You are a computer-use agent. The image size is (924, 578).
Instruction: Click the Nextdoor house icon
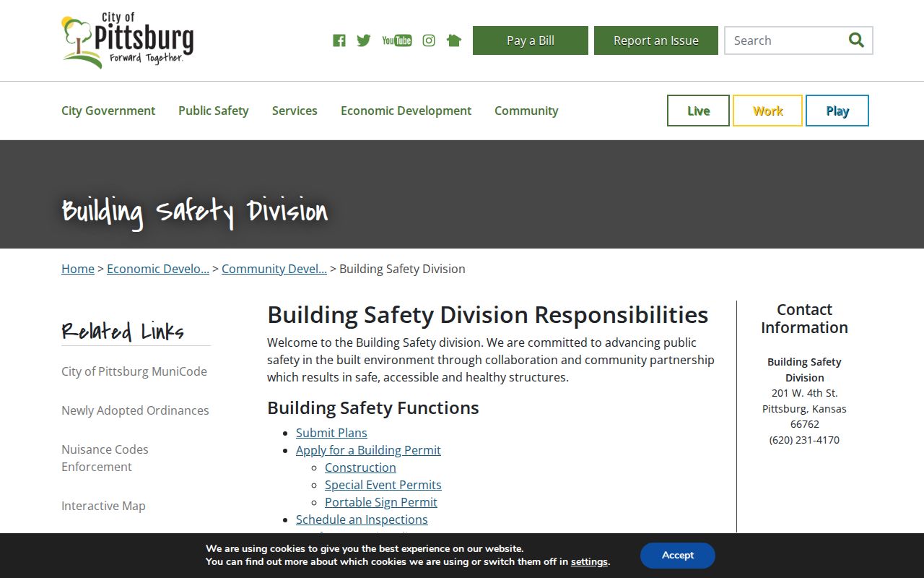pyautogui.click(x=454, y=40)
